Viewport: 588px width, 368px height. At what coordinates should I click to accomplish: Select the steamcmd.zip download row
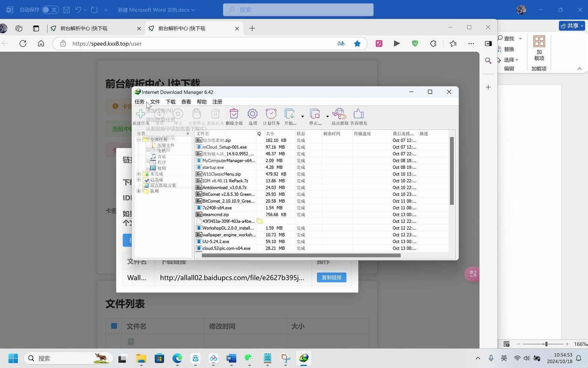(x=322, y=215)
